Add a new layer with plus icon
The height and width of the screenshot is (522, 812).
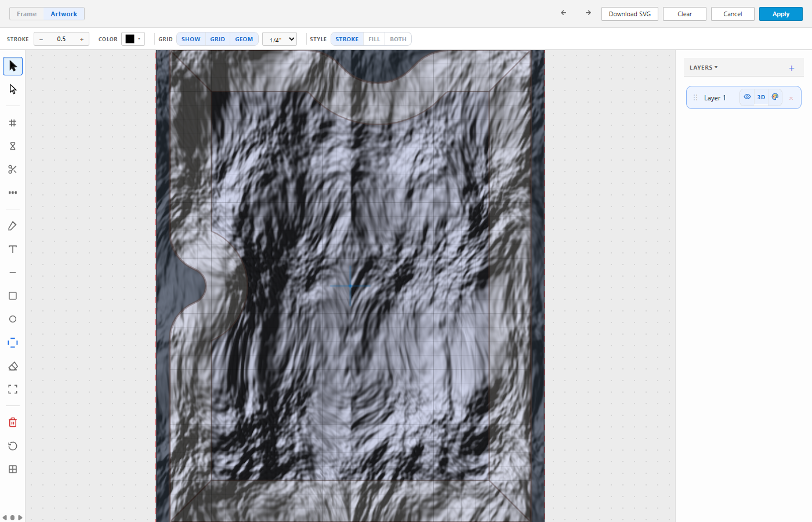792,68
